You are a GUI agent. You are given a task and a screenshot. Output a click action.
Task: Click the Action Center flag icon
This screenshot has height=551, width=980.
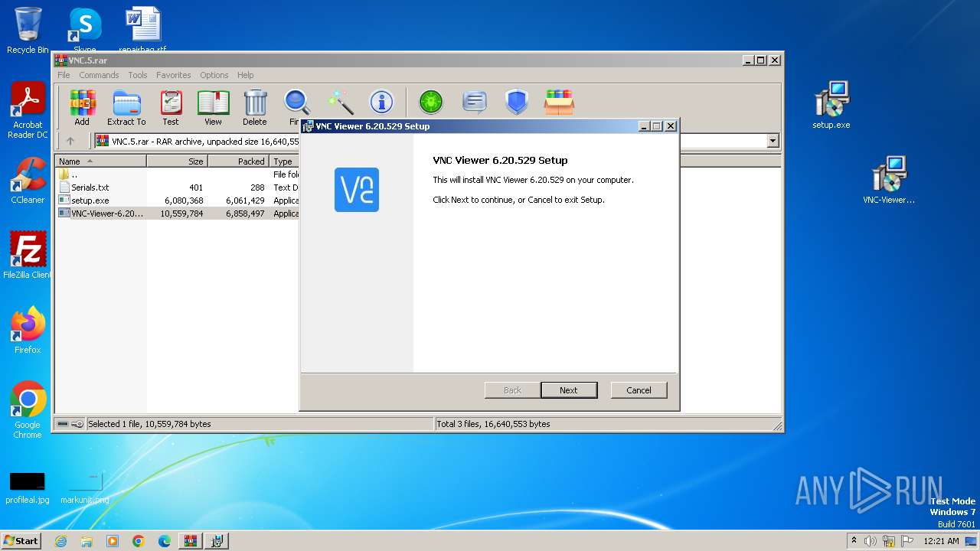(907, 541)
